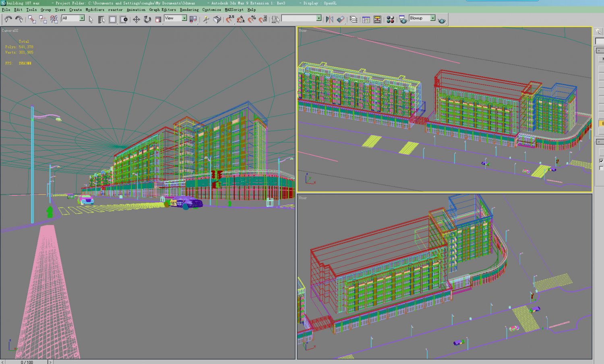Open the Render Scene Dialog teapot icon
This screenshot has height=364, width=604.
click(x=403, y=19)
